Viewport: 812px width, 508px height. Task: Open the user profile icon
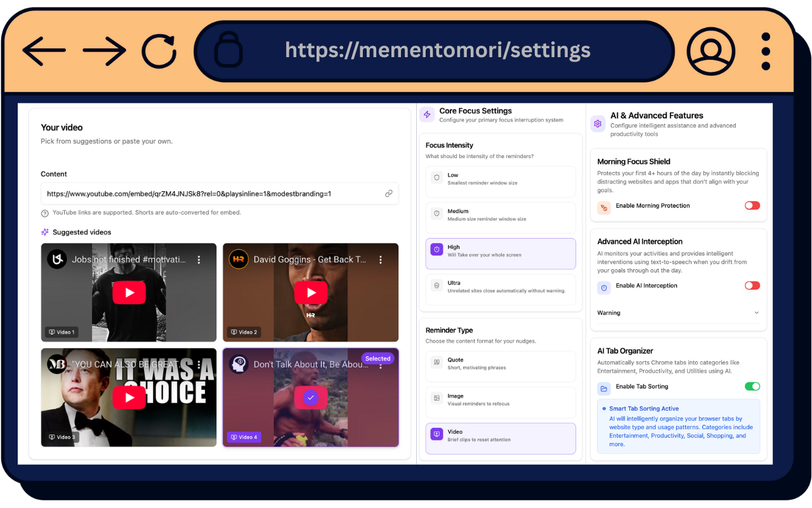[710, 51]
